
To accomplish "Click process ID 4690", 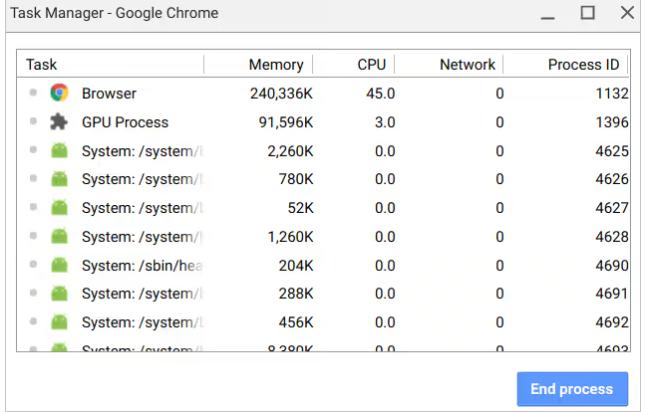I will click(612, 266).
